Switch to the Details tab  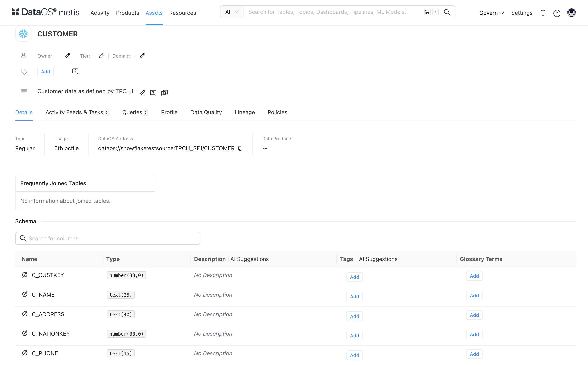pyautogui.click(x=24, y=112)
